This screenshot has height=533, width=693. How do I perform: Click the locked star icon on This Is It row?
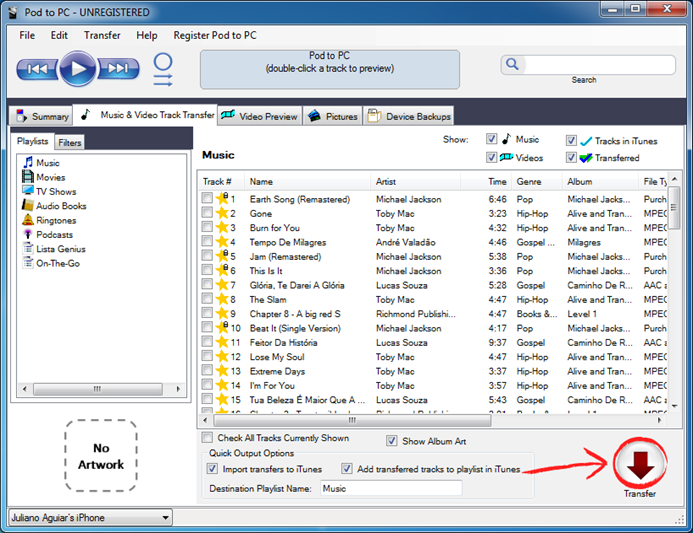[222, 270]
